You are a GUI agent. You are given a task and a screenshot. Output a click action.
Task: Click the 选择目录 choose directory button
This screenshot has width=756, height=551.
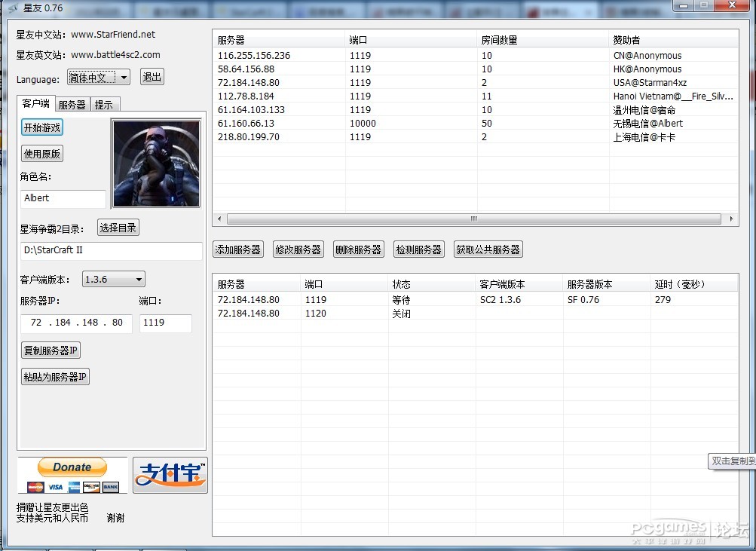point(118,228)
